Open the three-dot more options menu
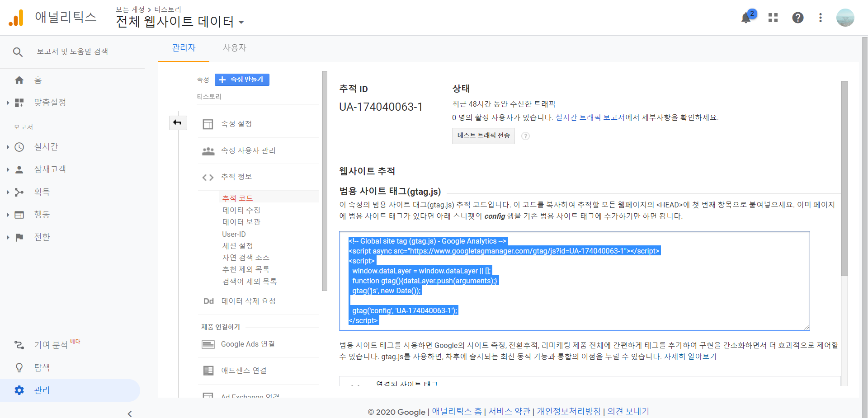This screenshot has height=418, width=868. pyautogui.click(x=821, y=18)
